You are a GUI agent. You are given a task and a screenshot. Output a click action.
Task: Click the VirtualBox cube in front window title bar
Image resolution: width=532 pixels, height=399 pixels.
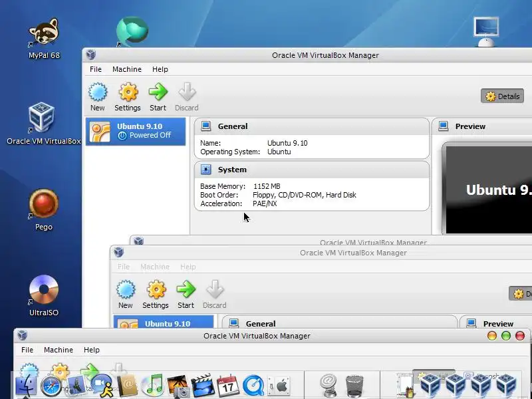23,335
